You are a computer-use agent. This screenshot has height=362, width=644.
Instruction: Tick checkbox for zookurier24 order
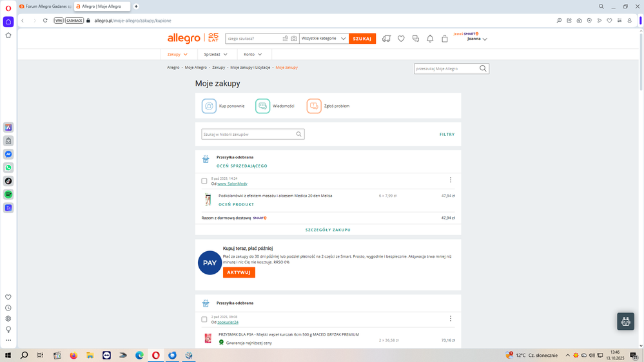(204, 319)
